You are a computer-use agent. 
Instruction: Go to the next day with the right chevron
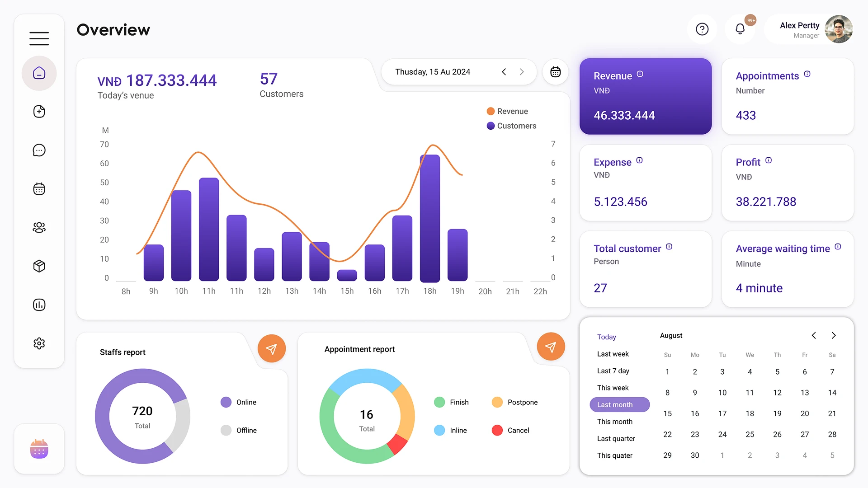pos(522,71)
